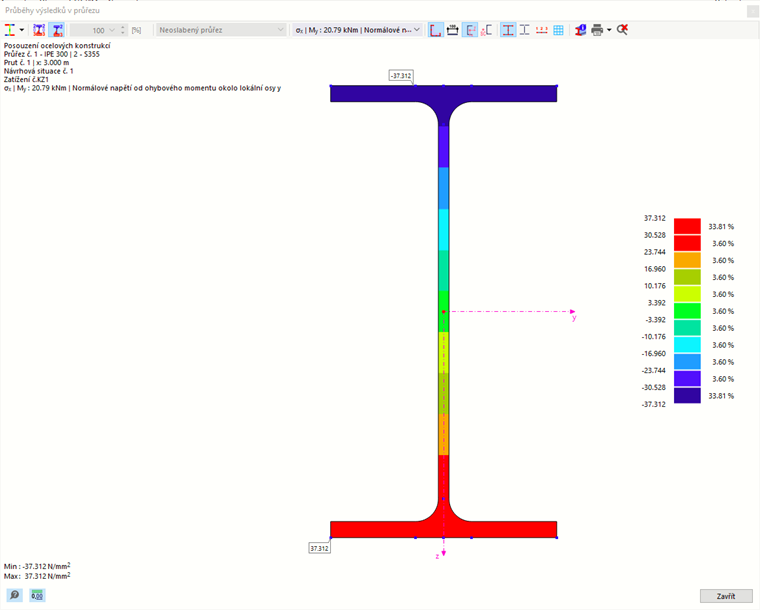
Task: Click the window title Průběhy výsledků v průřezu
Action: (52, 10)
